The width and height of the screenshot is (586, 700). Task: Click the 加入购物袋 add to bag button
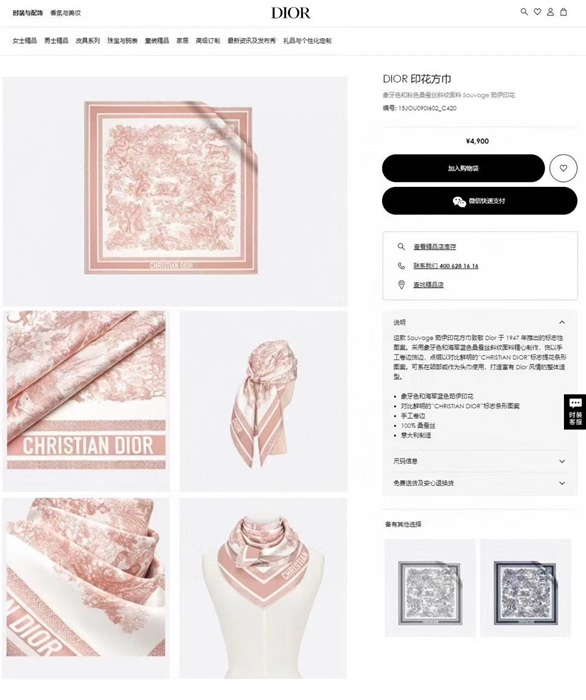[463, 168]
